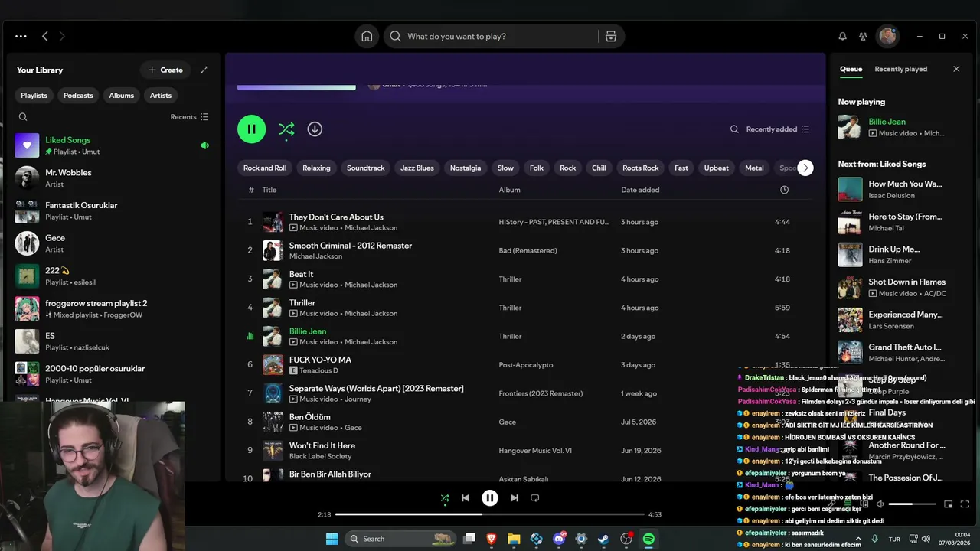Show more genre tags with right arrow
980x551 pixels.
pos(805,168)
